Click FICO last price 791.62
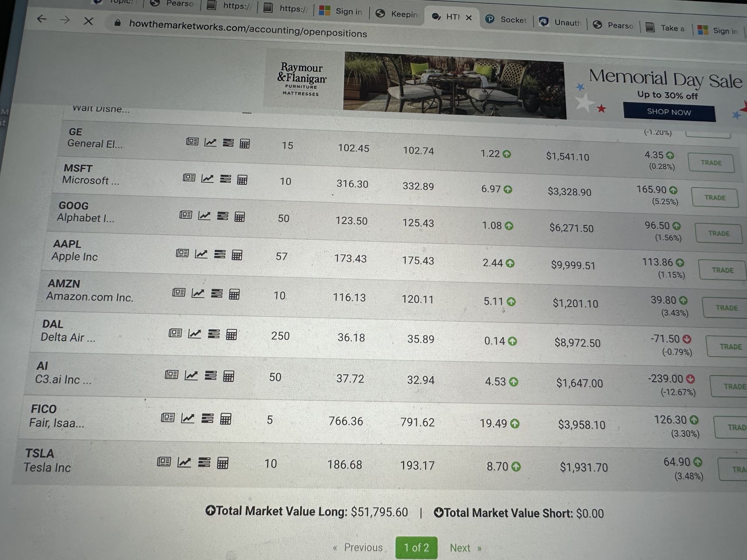Image resolution: width=747 pixels, height=560 pixels. pos(417,422)
